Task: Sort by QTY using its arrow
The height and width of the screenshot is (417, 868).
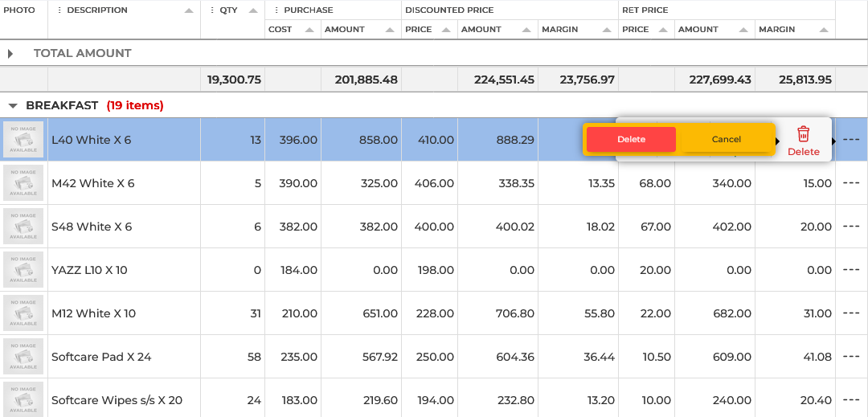Action: pyautogui.click(x=253, y=11)
